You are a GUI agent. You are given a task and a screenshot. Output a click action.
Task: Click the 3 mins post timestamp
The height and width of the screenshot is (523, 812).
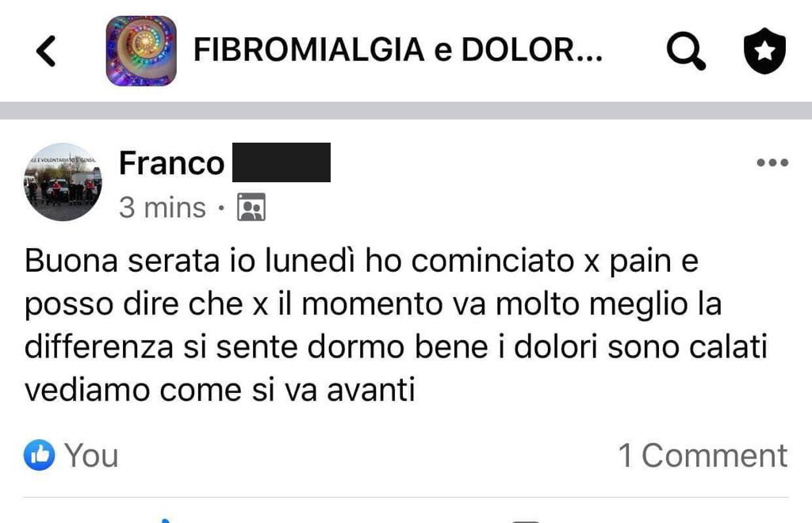(162, 208)
